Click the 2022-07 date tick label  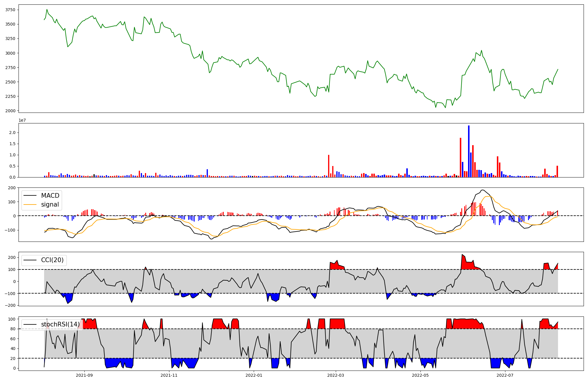[505, 375]
